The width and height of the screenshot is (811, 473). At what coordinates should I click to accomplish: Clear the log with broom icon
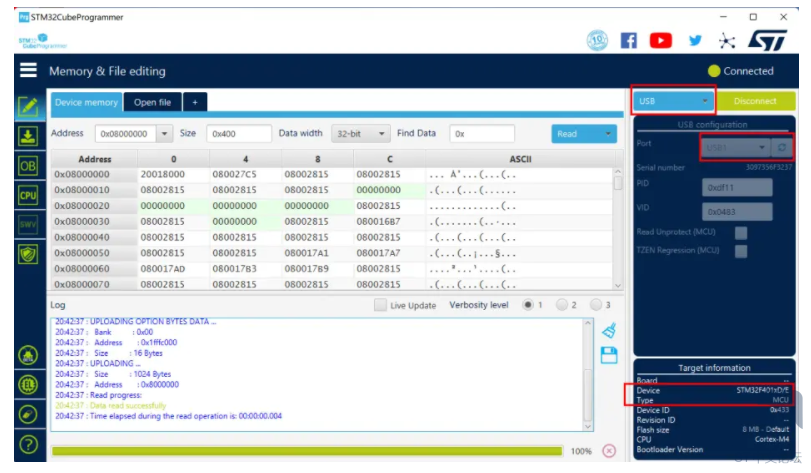click(609, 330)
